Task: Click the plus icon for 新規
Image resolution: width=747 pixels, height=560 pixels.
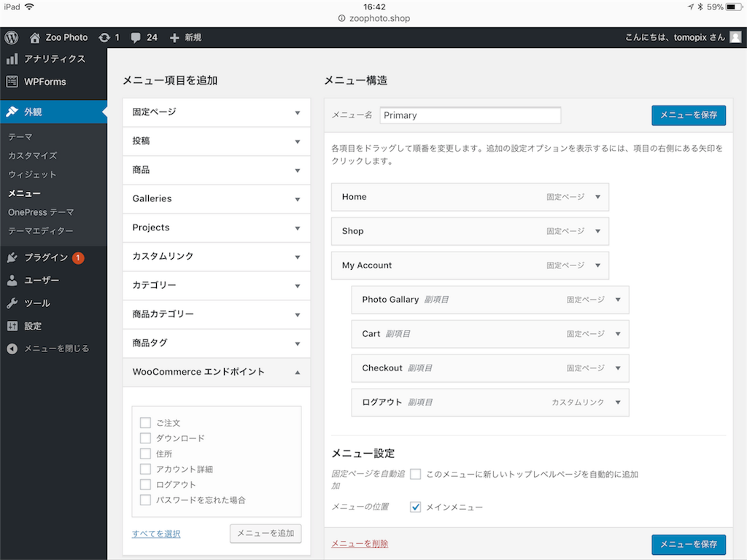Action: tap(174, 38)
